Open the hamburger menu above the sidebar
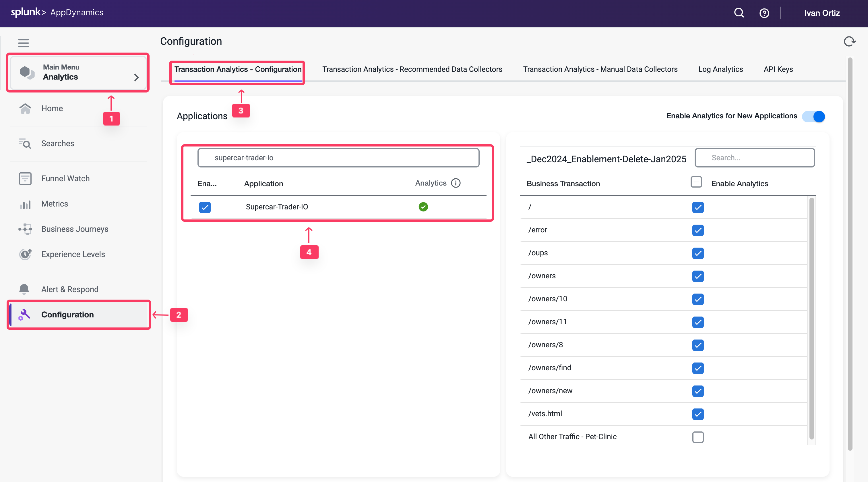The width and height of the screenshot is (868, 482). click(23, 43)
